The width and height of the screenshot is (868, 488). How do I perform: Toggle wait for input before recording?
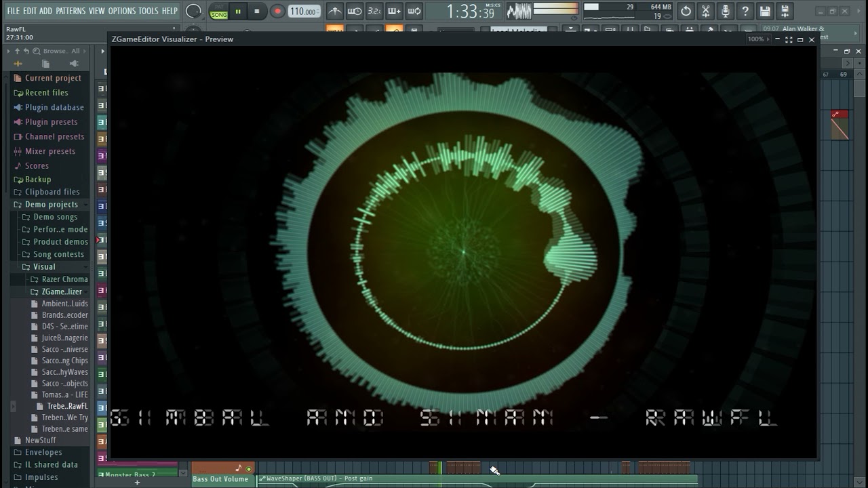pyautogui.click(x=355, y=11)
